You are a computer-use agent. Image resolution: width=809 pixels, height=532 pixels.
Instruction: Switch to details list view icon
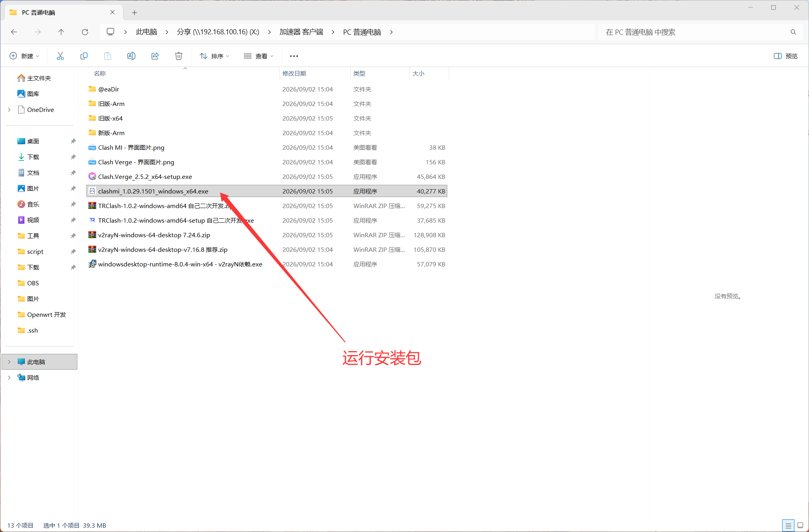click(x=788, y=525)
